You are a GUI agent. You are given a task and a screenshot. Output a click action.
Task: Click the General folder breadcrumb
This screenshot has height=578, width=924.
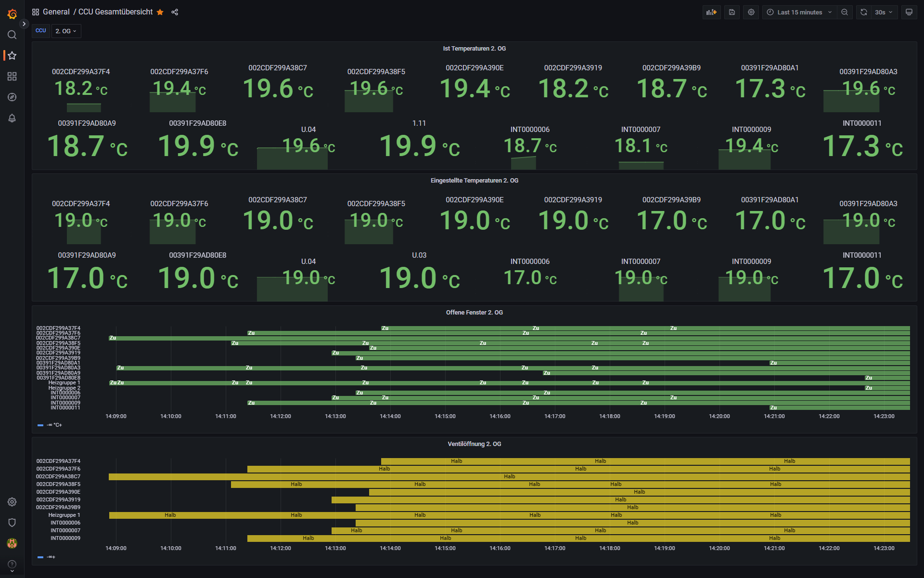click(x=56, y=12)
